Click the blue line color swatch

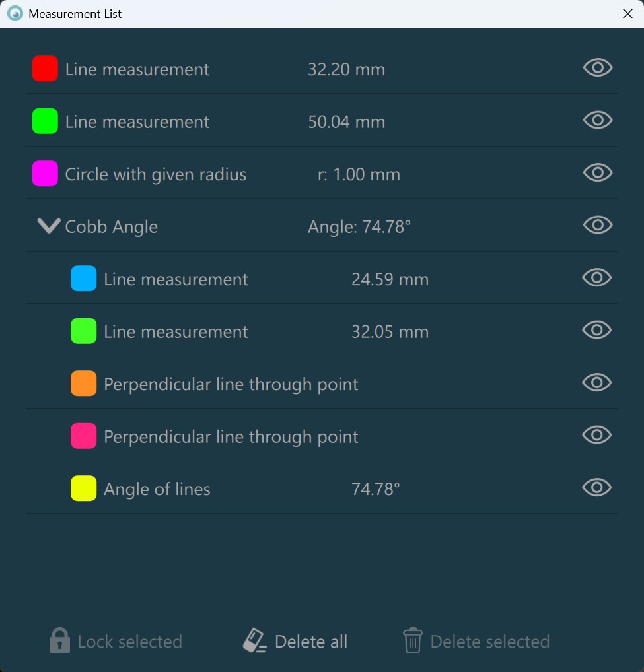click(x=84, y=279)
